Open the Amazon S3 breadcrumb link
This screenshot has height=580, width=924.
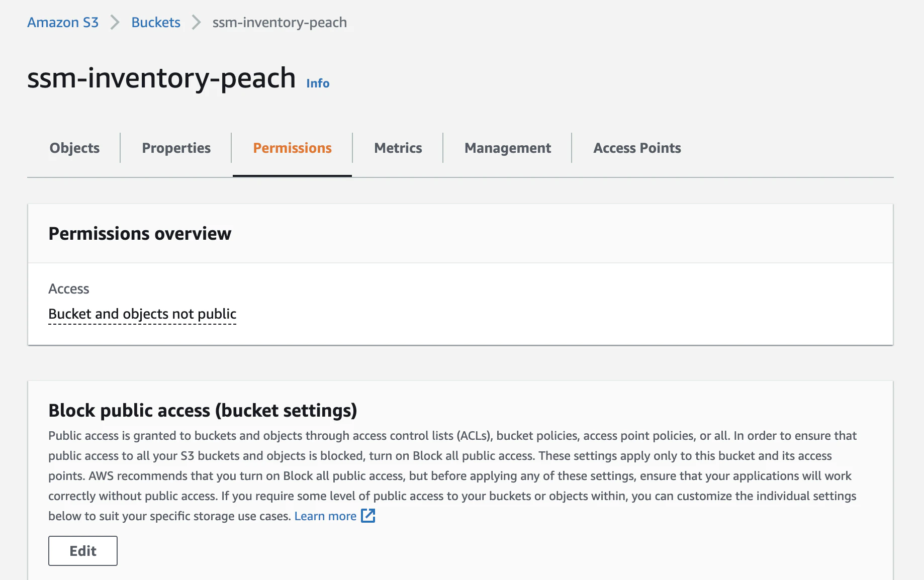pos(63,22)
